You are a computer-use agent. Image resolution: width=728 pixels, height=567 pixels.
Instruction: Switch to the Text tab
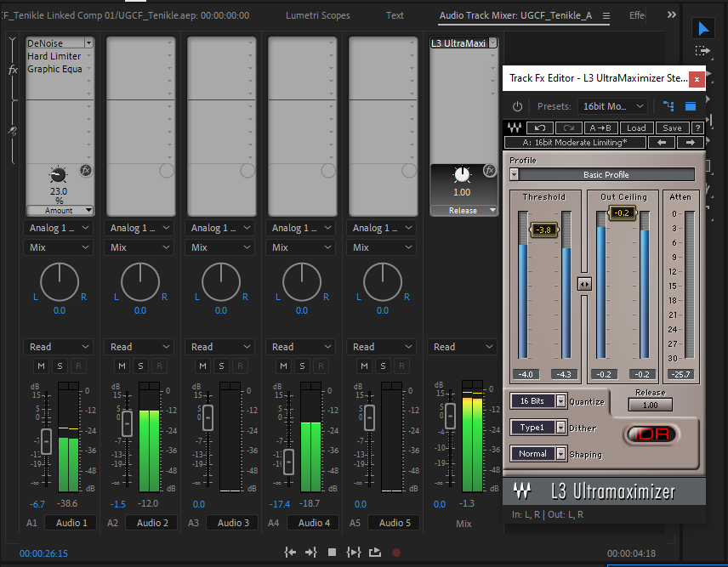[395, 15]
